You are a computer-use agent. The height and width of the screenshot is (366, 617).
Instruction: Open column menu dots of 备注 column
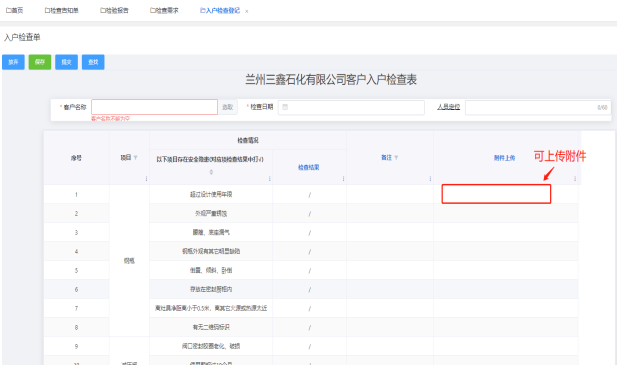coord(430,179)
